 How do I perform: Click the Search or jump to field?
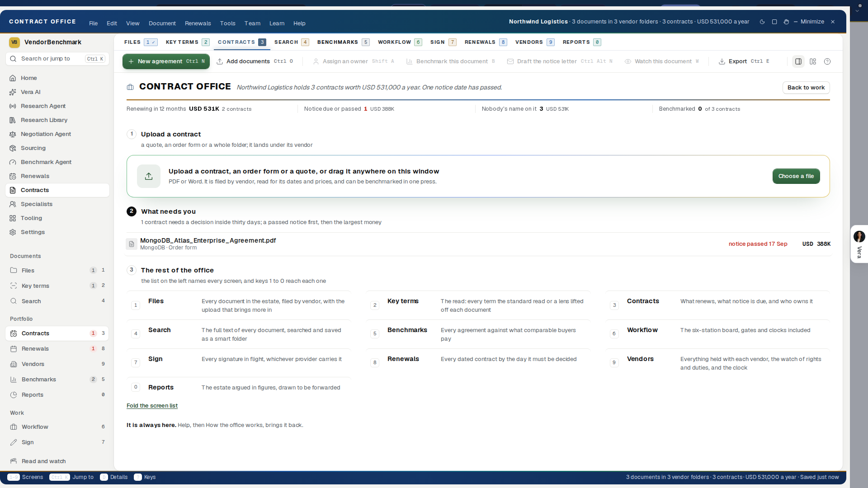(x=57, y=59)
